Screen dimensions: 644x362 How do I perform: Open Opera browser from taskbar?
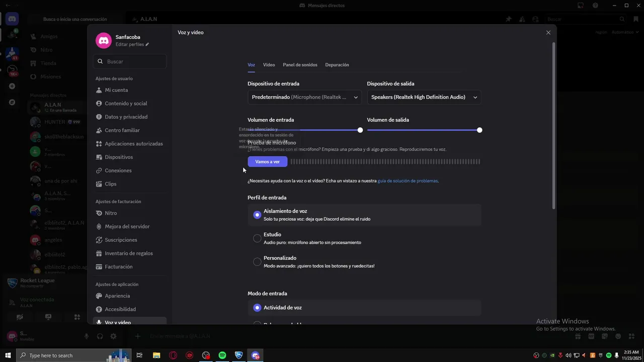(173, 355)
